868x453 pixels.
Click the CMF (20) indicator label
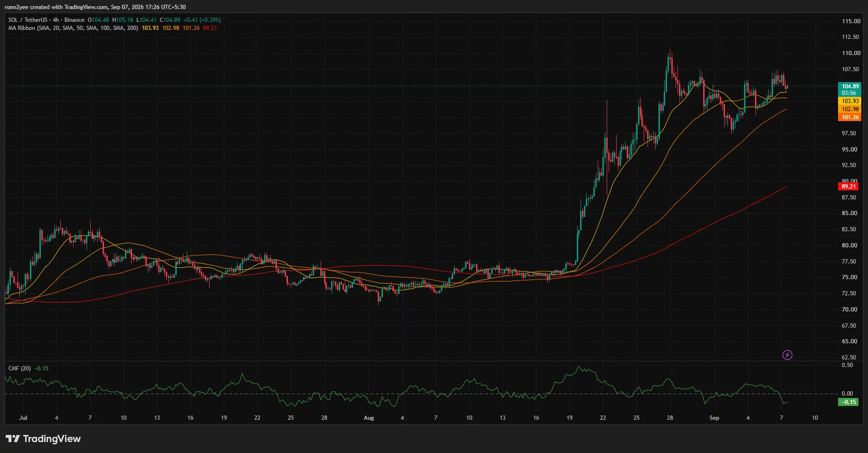[x=19, y=368]
